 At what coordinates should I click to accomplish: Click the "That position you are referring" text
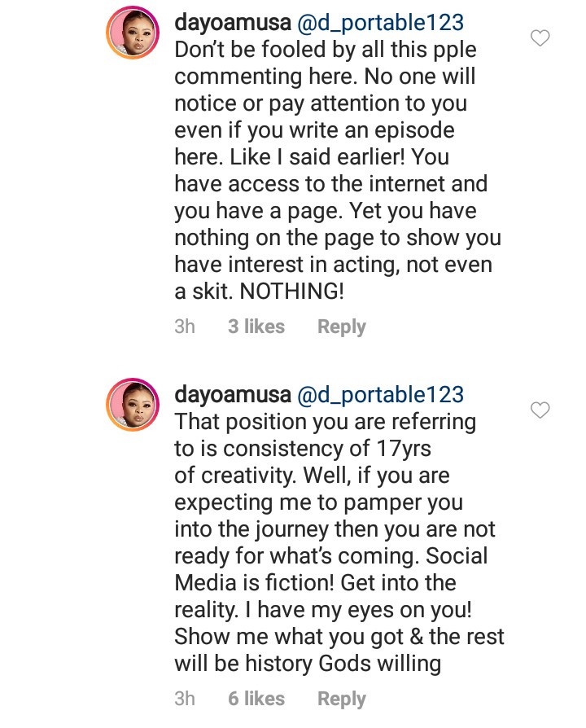tap(326, 423)
